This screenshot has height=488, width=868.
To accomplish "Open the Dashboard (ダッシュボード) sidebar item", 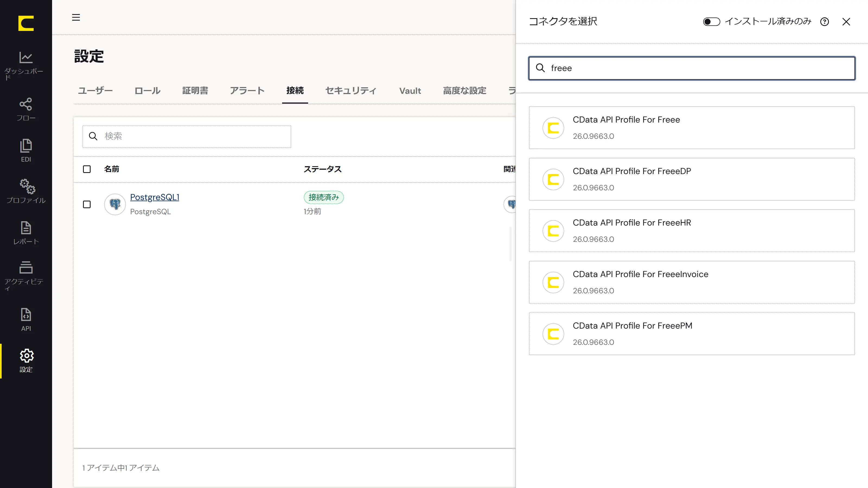I will (x=26, y=65).
